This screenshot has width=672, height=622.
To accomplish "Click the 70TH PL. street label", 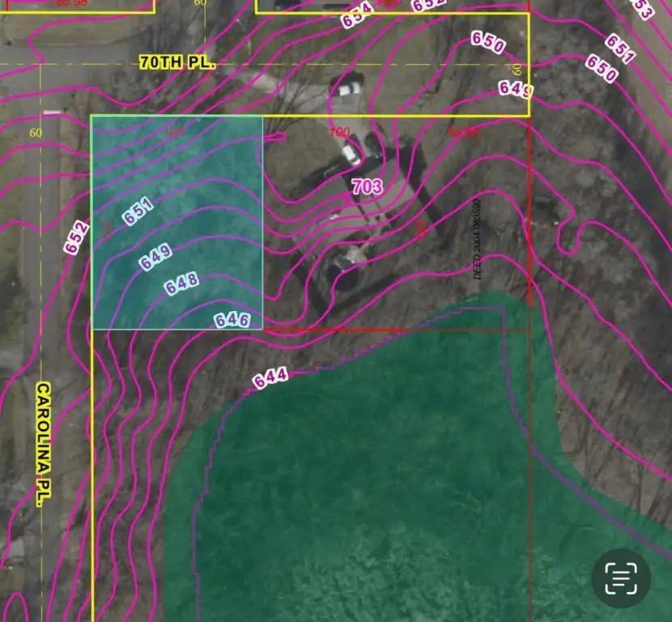I will (177, 62).
